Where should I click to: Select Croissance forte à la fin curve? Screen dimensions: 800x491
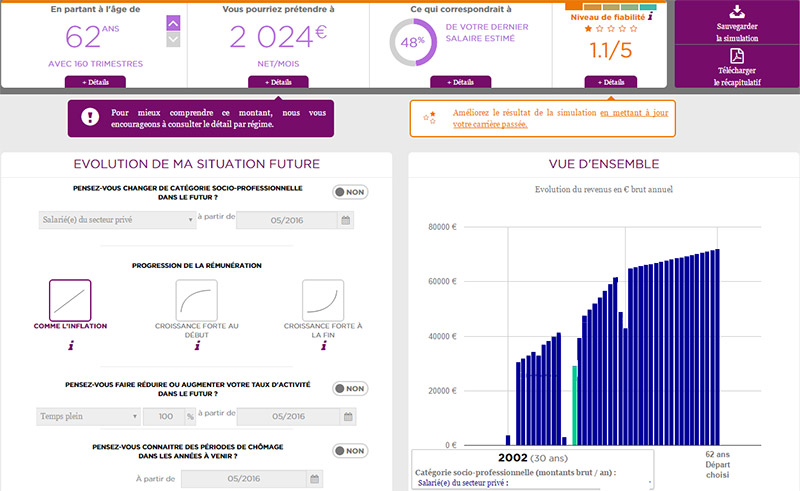(323, 300)
